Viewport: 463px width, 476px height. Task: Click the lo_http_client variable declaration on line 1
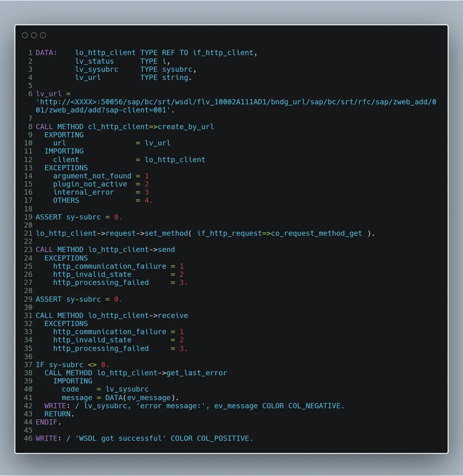tap(105, 53)
